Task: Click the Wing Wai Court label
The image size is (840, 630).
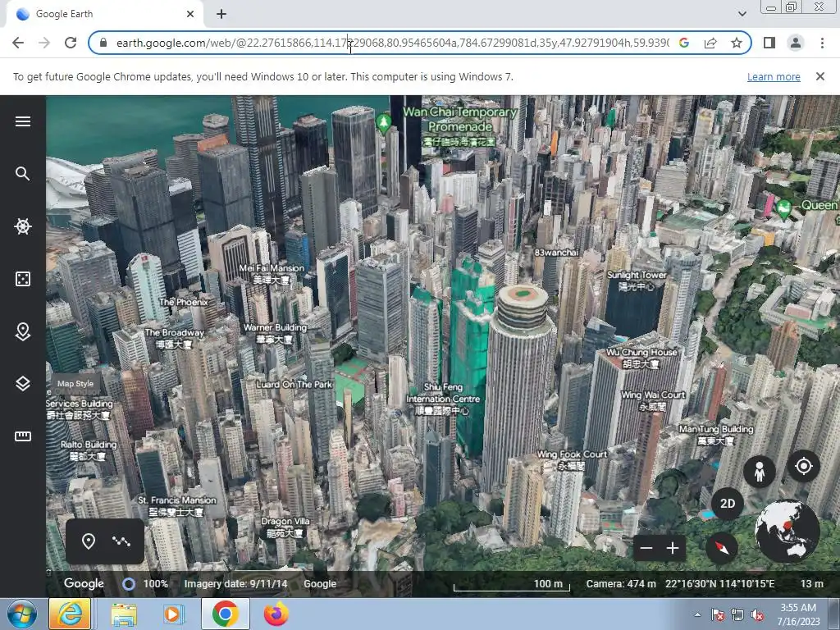Action: [652, 400]
